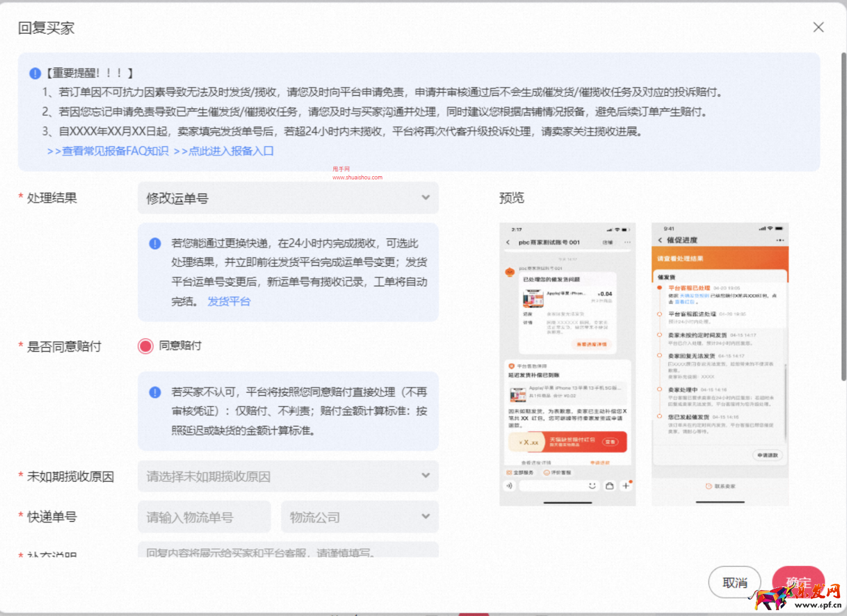Close the 回复买家 dialog with the X

click(x=818, y=27)
